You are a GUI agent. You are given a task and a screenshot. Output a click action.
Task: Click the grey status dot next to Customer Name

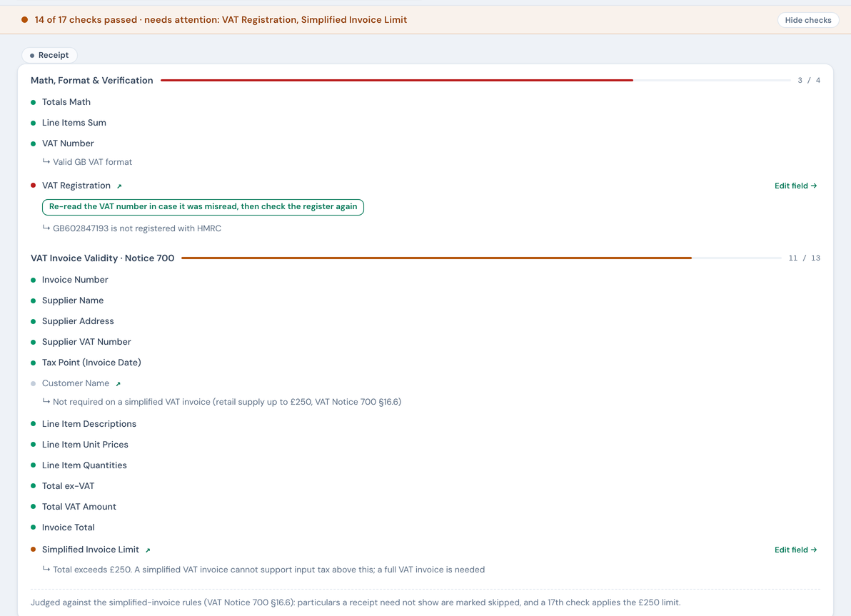[x=33, y=383]
